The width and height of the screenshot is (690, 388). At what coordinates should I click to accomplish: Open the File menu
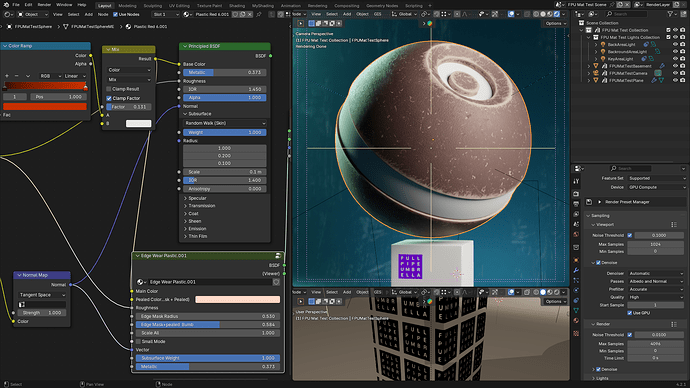(x=16, y=5)
